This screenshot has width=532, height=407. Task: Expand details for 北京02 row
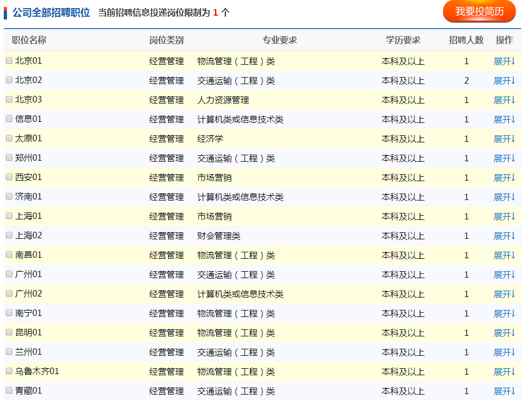[x=504, y=81]
